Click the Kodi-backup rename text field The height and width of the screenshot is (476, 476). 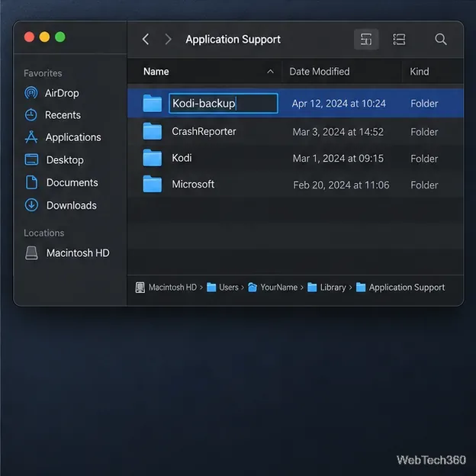tap(223, 103)
